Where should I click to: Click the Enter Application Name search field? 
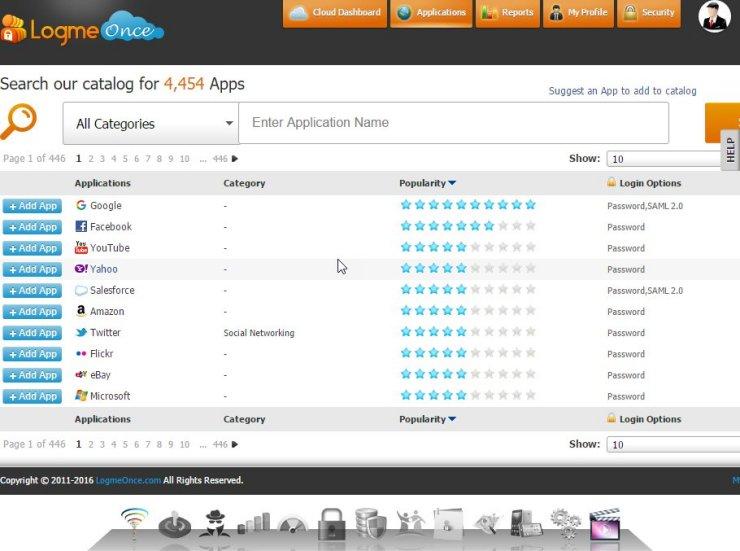pyautogui.click(x=453, y=123)
